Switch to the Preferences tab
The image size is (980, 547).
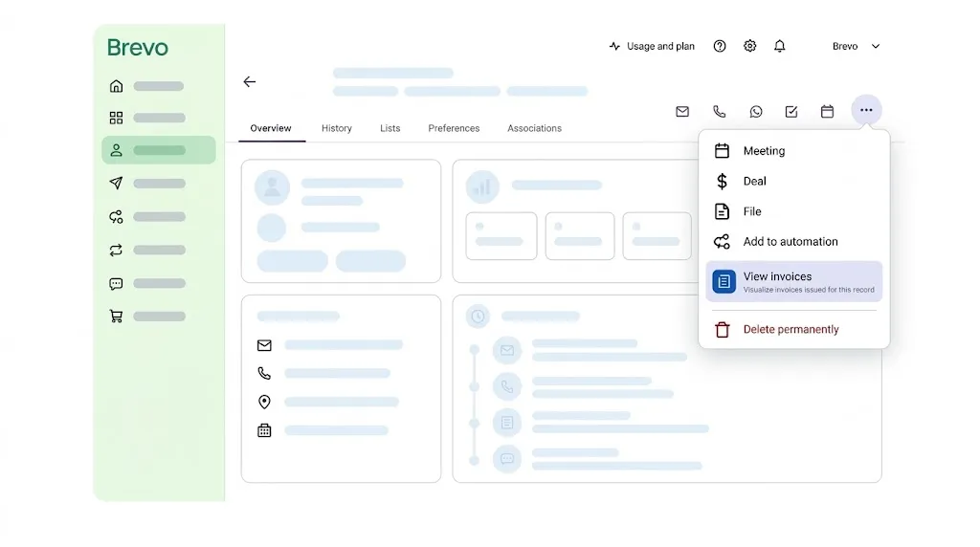454,128
